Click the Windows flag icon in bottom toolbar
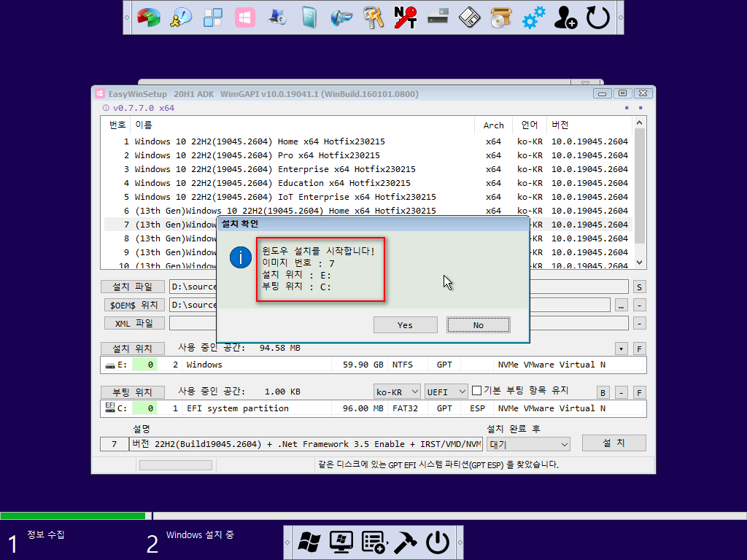 (309, 542)
